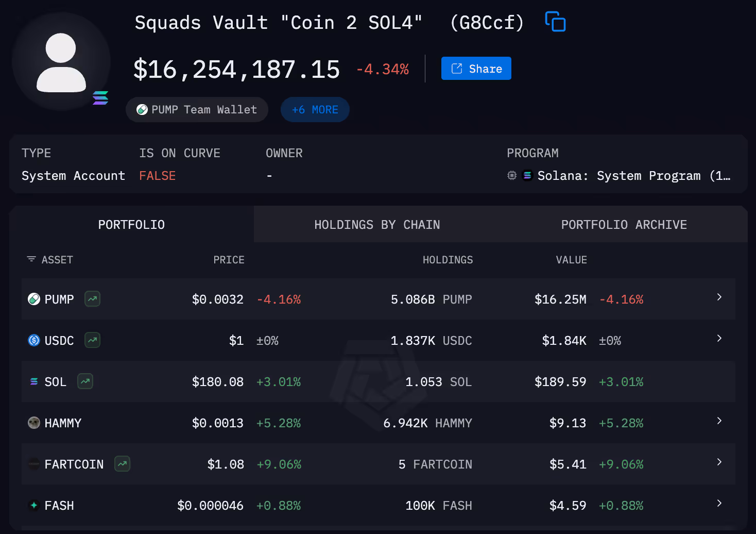756x534 pixels.
Task: Click the PUMP Team Wallet tag
Action: (197, 109)
